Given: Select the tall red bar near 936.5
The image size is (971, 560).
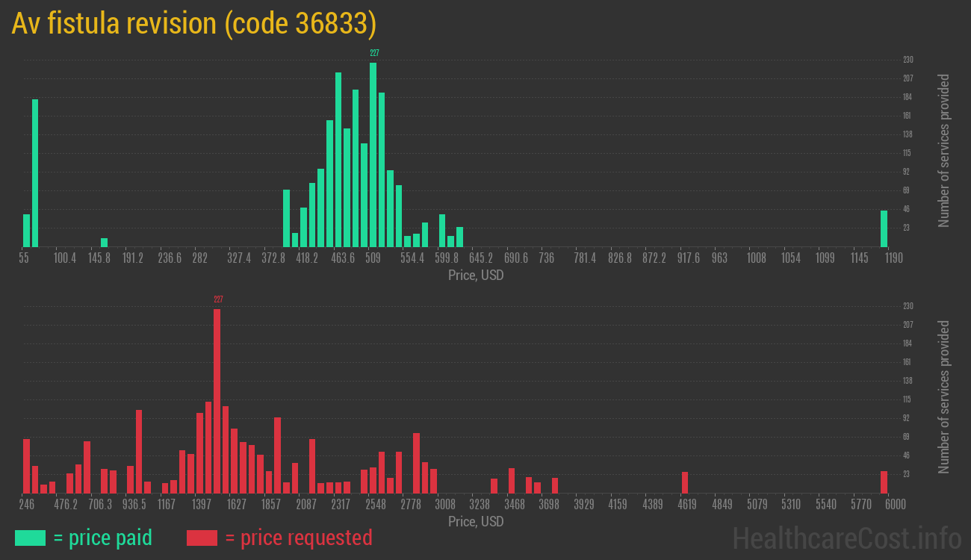Looking at the screenshot, I should pos(139,451).
